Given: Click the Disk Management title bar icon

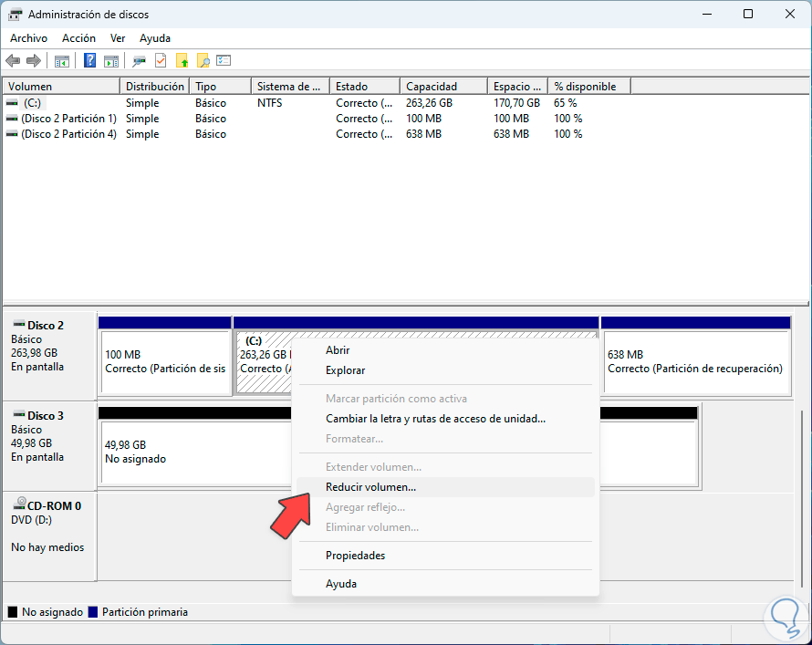Looking at the screenshot, I should pos(15,15).
